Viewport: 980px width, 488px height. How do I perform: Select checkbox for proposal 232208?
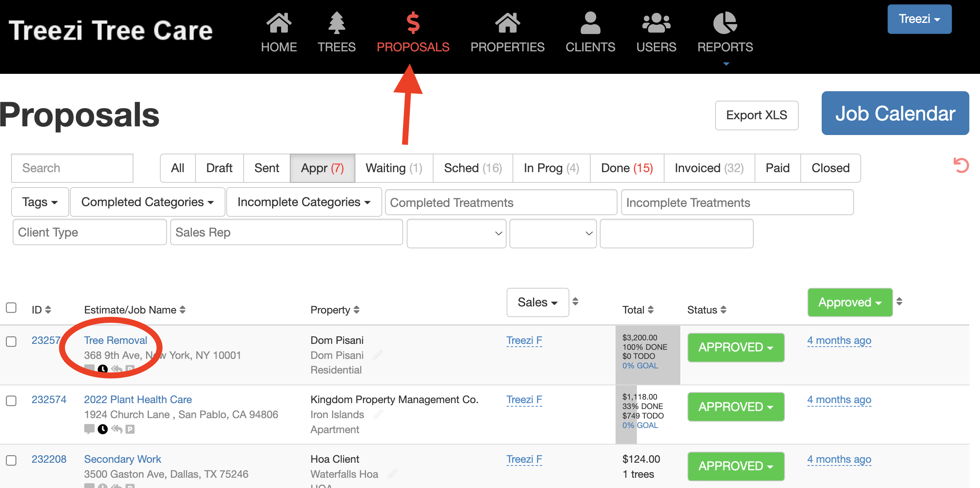click(x=11, y=460)
